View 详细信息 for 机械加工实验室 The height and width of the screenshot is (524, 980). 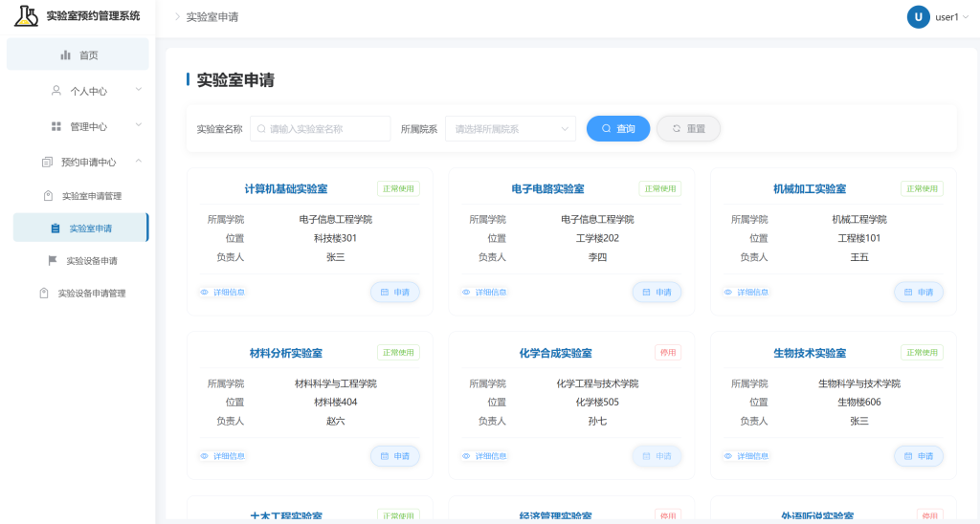click(746, 293)
